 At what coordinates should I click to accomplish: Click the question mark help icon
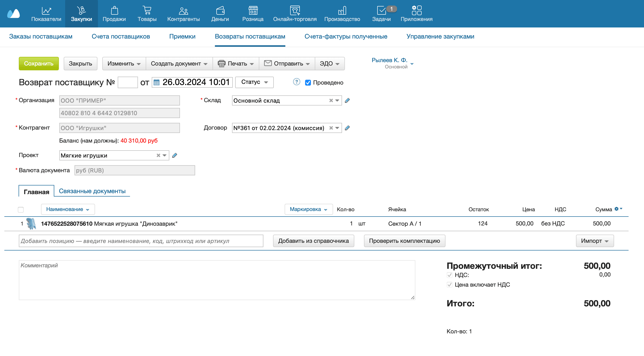pyautogui.click(x=296, y=82)
